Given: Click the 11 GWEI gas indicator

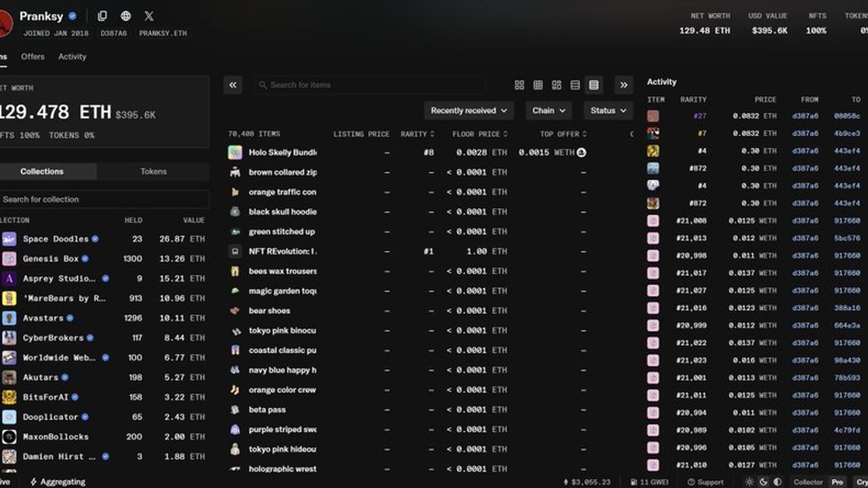Looking at the screenshot, I should click(x=649, y=482).
